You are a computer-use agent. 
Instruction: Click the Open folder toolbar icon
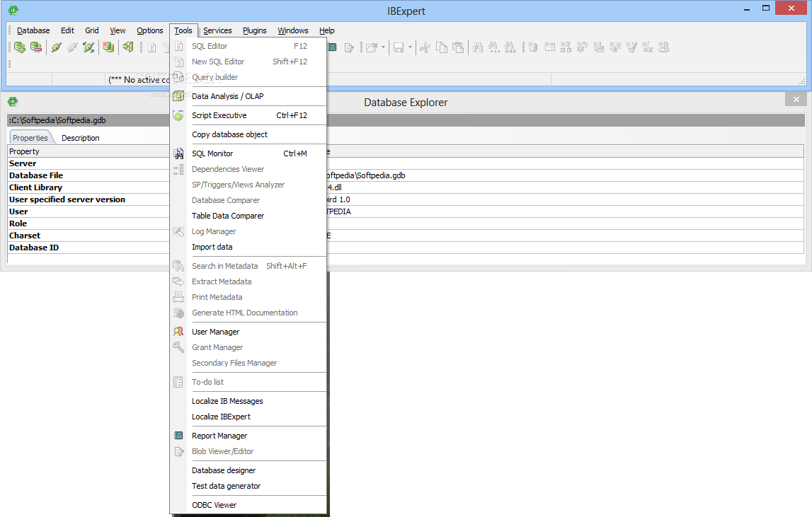(371, 47)
